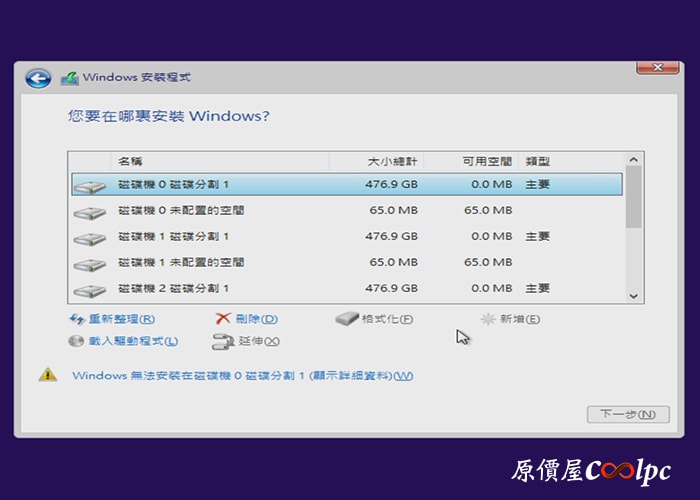Select the row 磁碟機 2 磁碟分割 1
The height and width of the screenshot is (500, 700).
(x=347, y=288)
